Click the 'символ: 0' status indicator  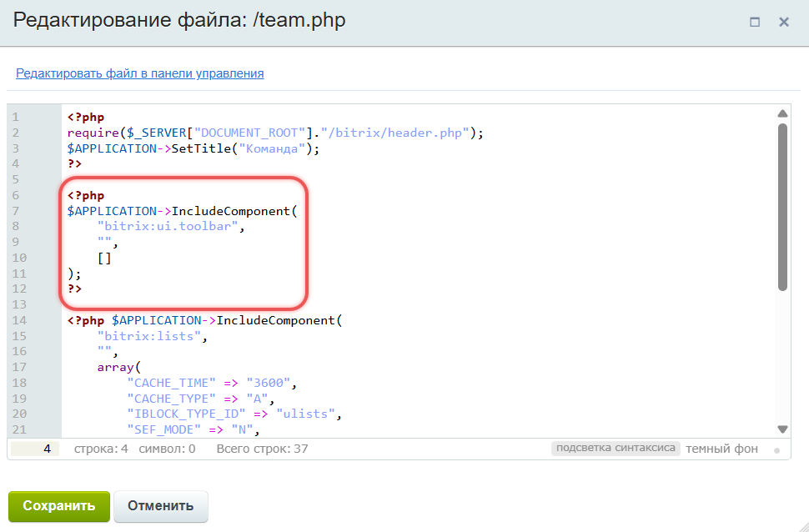point(167,449)
